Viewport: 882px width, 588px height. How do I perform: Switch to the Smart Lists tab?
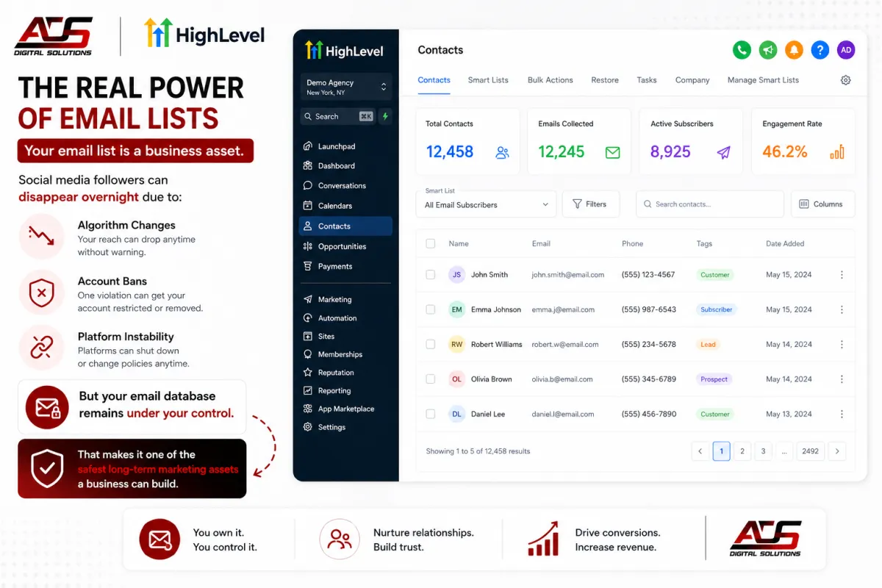(488, 80)
